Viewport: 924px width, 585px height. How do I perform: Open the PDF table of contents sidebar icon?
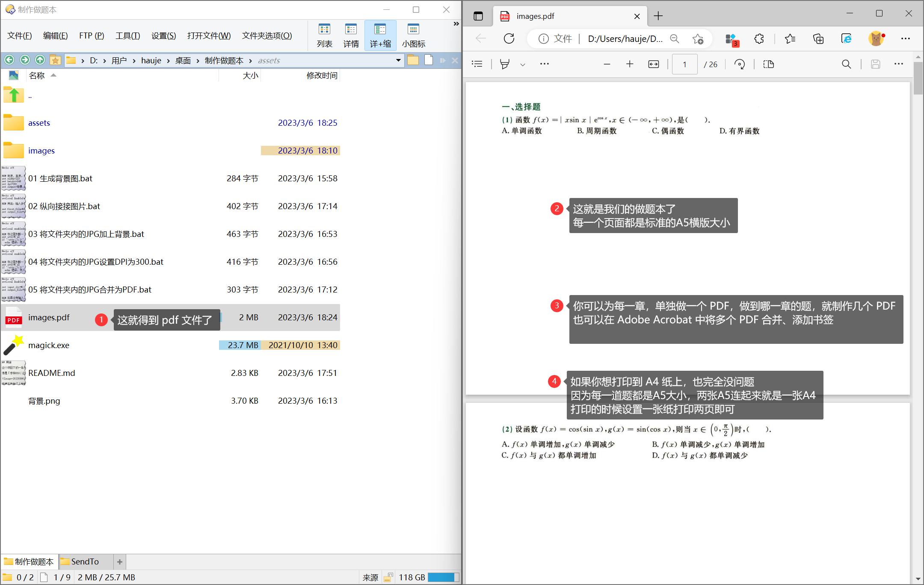pos(477,64)
